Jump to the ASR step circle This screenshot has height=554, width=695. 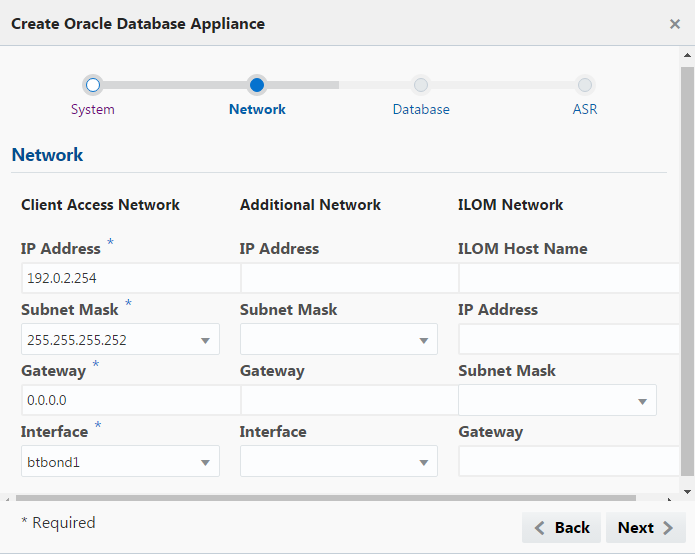pos(585,85)
